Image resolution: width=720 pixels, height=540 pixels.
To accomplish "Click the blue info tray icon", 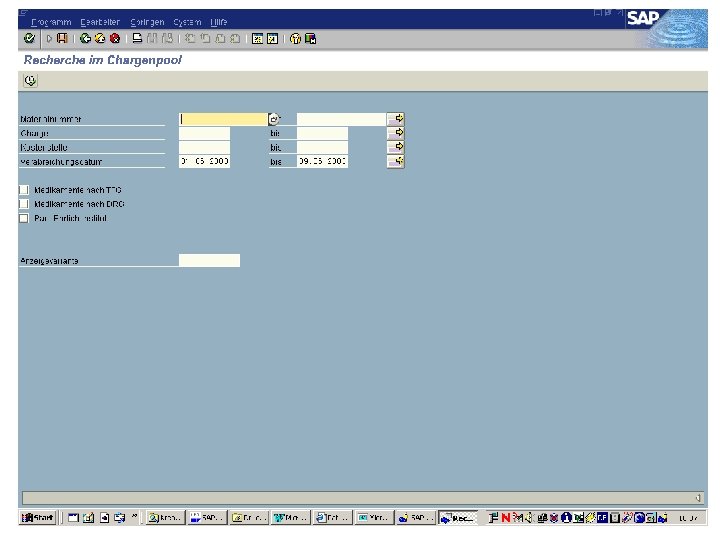I will [566, 518].
